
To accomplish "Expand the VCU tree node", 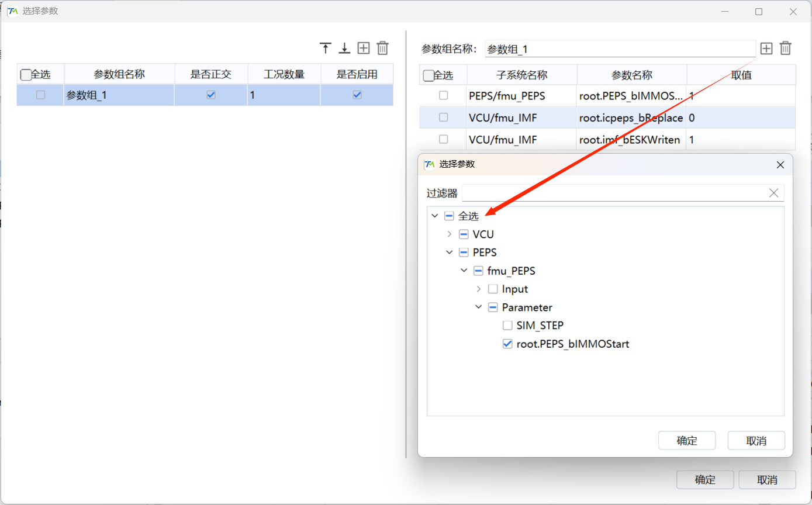I will (449, 234).
